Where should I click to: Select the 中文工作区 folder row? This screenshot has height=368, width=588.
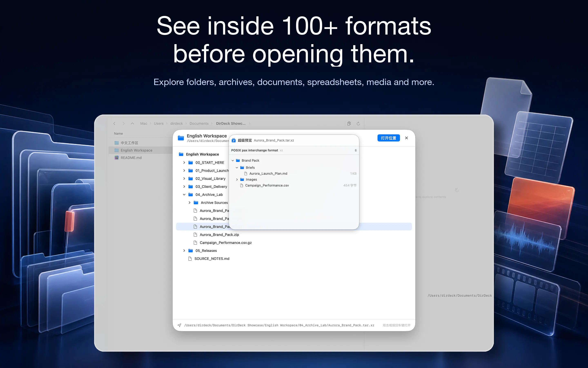140,143
